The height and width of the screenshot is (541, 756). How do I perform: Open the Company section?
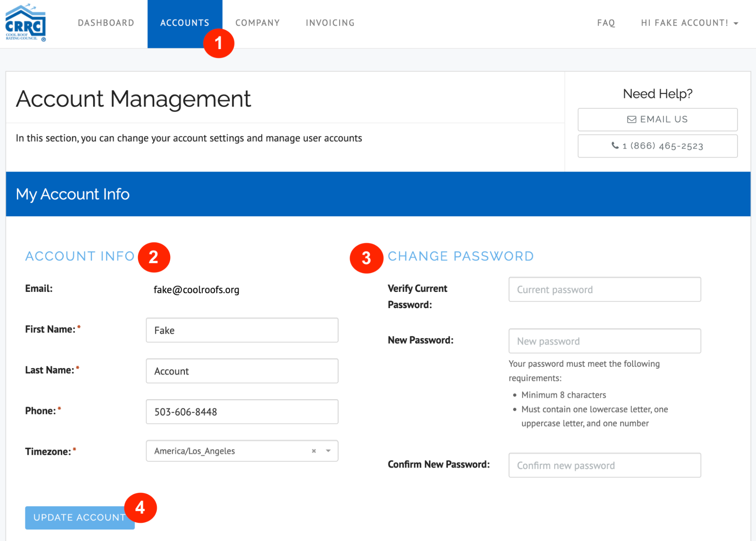coord(257,23)
